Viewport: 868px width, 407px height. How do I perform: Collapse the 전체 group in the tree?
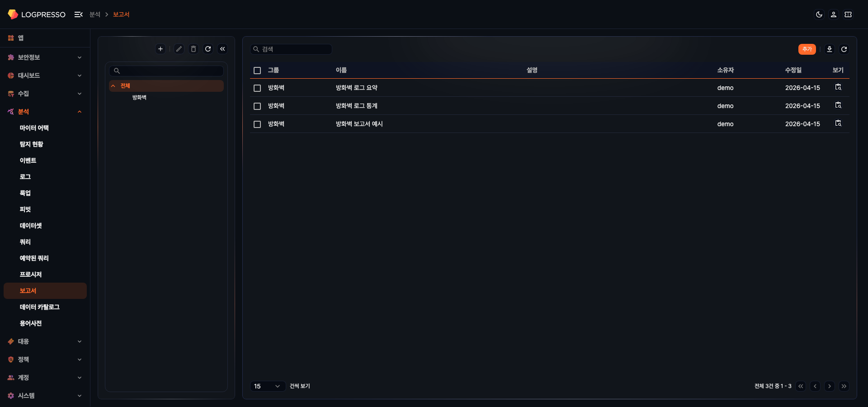(113, 85)
